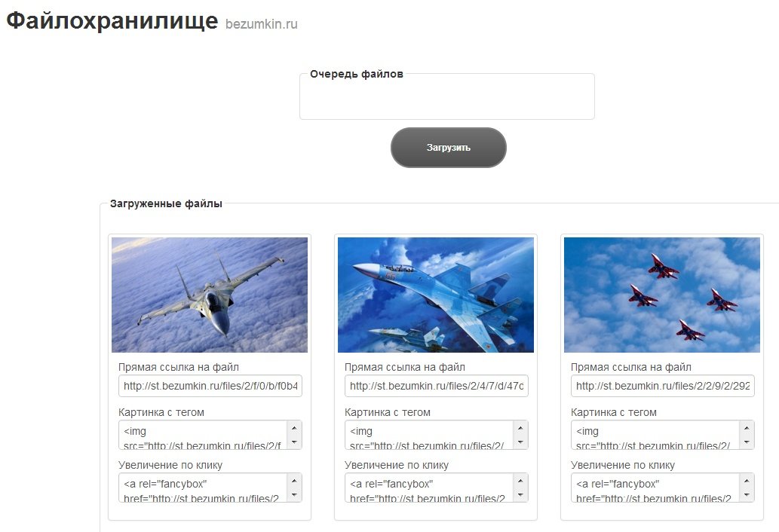
Task: Click up arrow in third Картинка с тегом scrollbar
Action: tap(747, 428)
